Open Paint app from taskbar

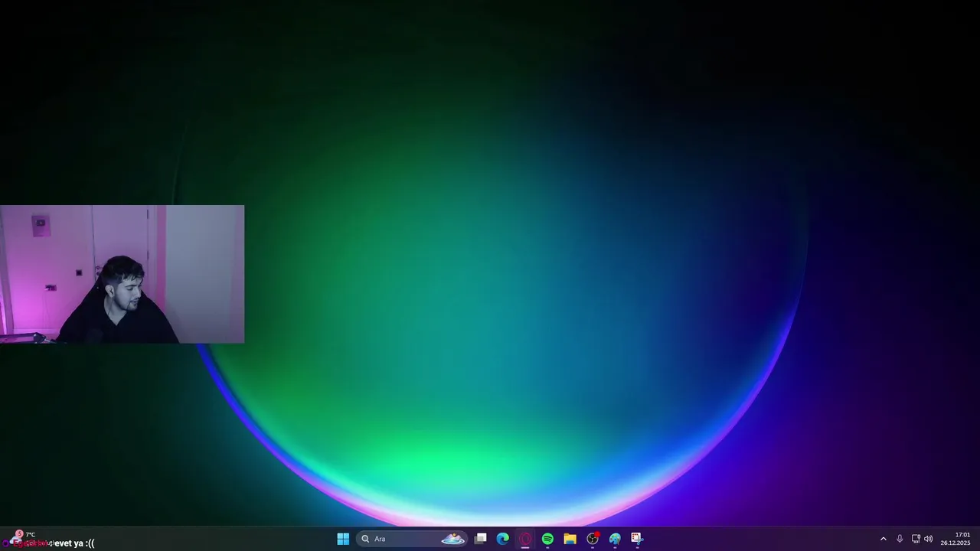pyautogui.click(x=615, y=539)
